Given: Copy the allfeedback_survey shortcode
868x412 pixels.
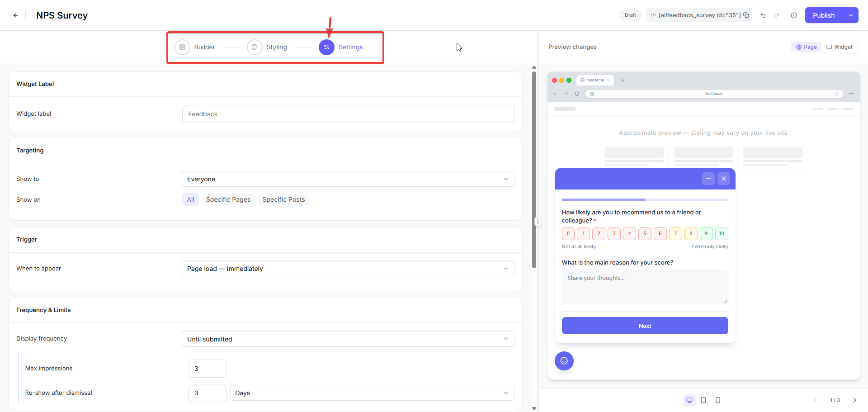Looking at the screenshot, I should pos(746,15).
